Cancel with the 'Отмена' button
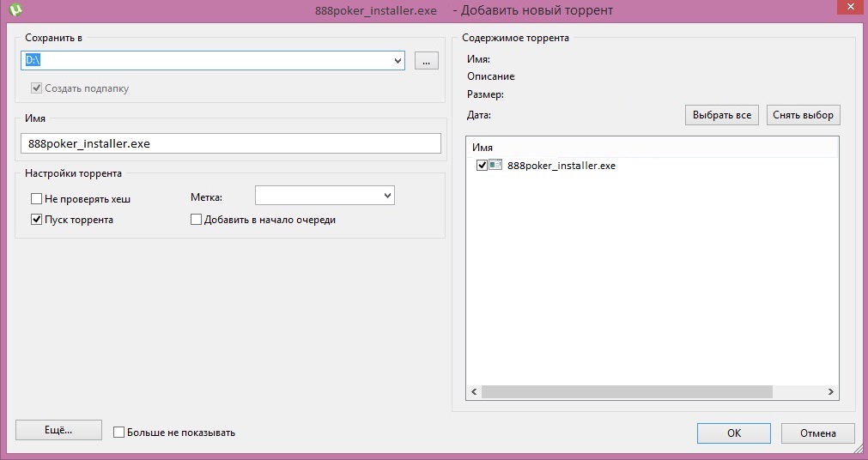 [x=818, y=433]
